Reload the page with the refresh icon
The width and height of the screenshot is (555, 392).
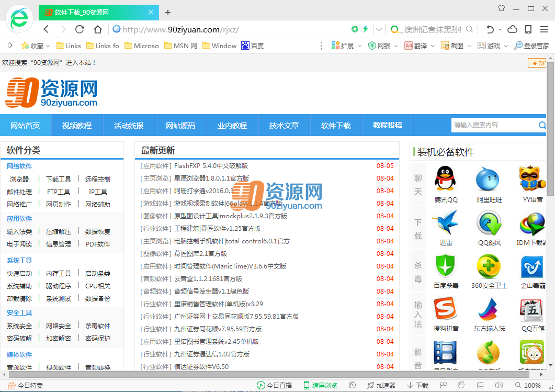[80, 29]
